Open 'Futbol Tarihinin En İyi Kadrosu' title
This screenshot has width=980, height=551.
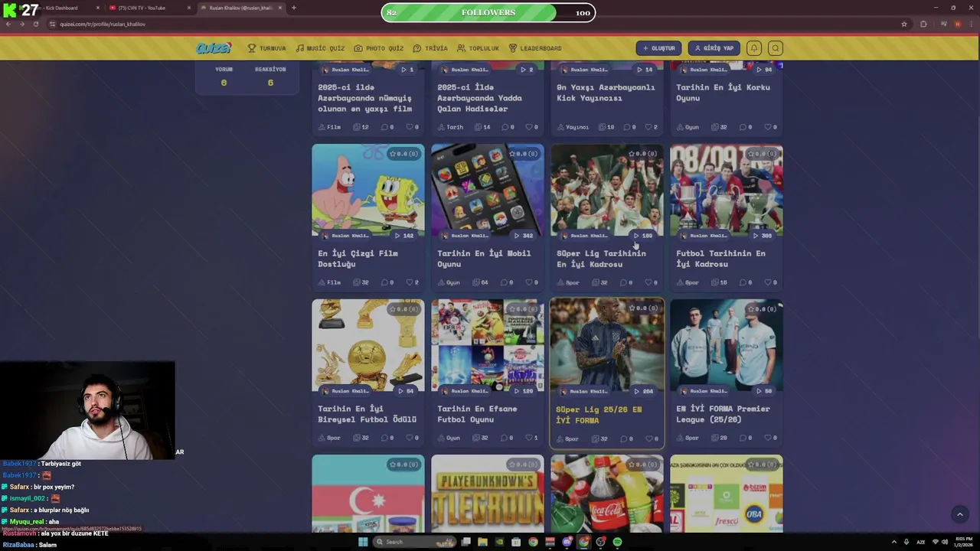point(720,259)
